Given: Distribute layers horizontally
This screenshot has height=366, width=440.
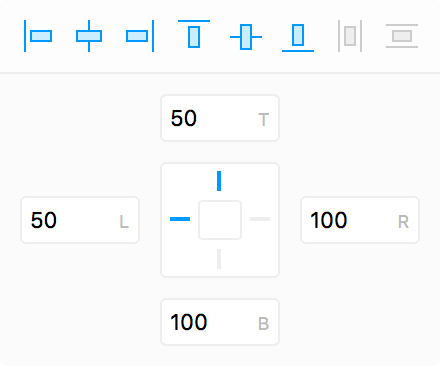Looking at the screenshot, I should click(x=350, y=36).
